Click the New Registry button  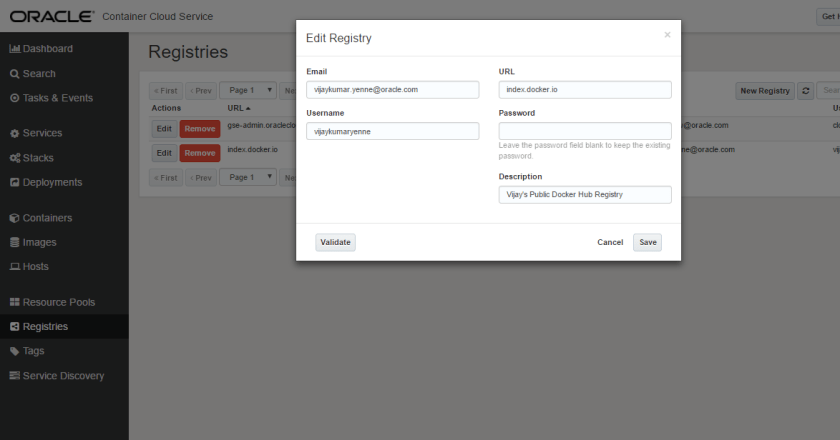(765, 91)
